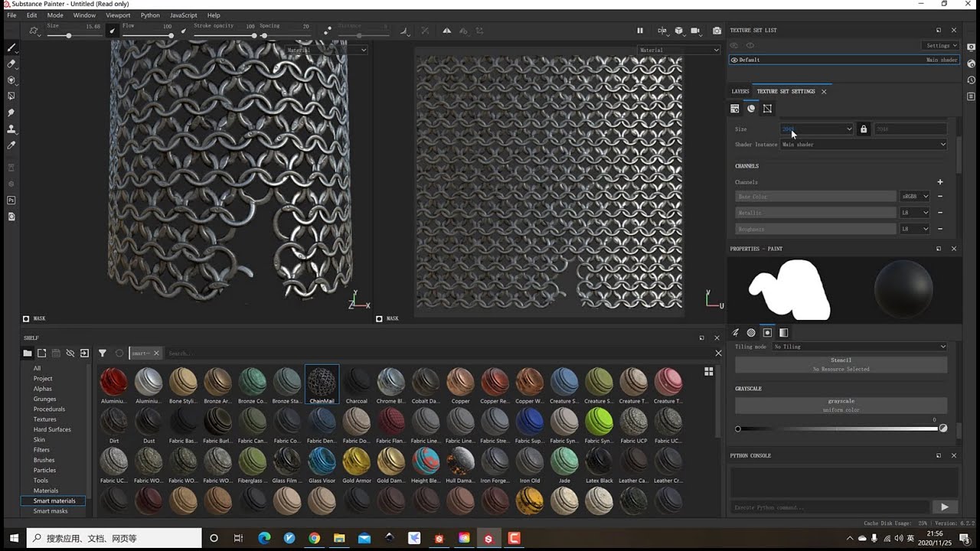Open Display settings icon in right dock
The height and width of the screenshot is (551, 980).
971,47
